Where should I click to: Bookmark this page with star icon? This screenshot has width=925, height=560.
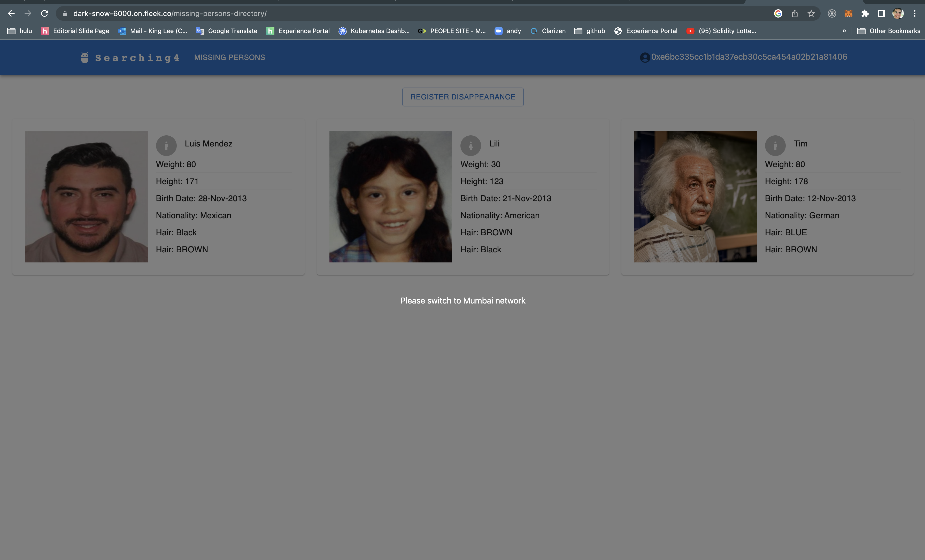811,13
